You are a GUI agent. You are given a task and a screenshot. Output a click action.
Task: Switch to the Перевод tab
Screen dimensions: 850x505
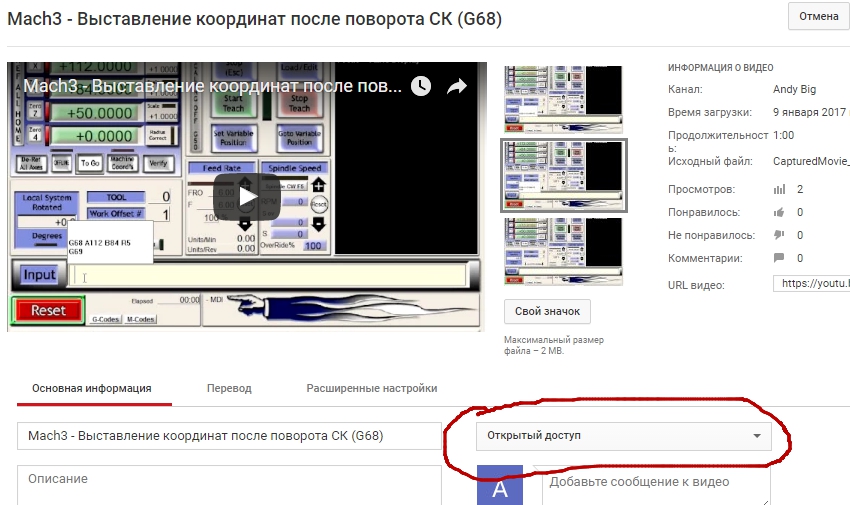tap(229, 389)
